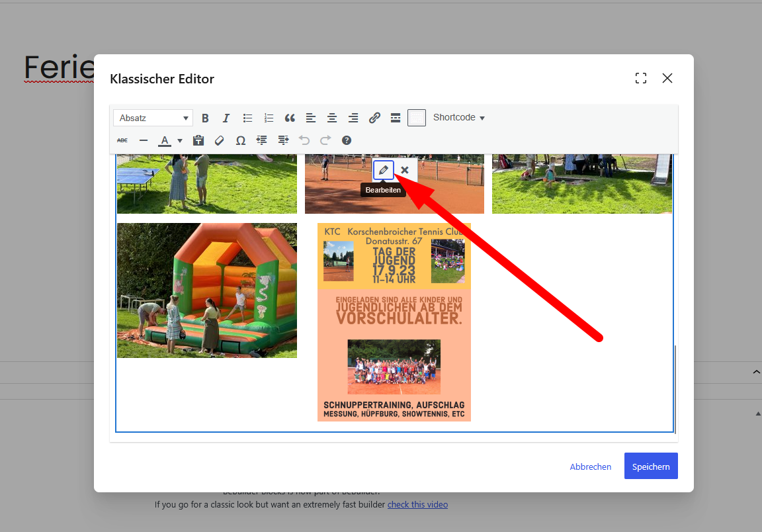Viewport: 762px width, 532px height.
Task: Expand text color picker arrow
Action: 180,141
